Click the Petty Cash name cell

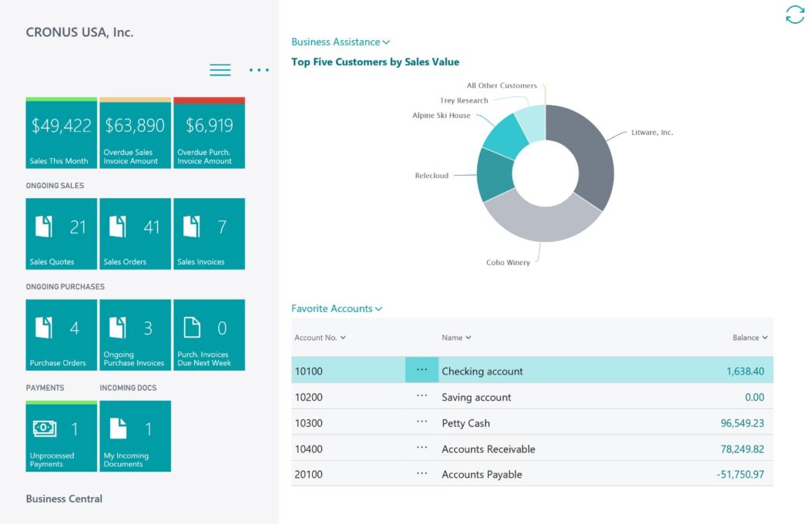pos(465,423)
